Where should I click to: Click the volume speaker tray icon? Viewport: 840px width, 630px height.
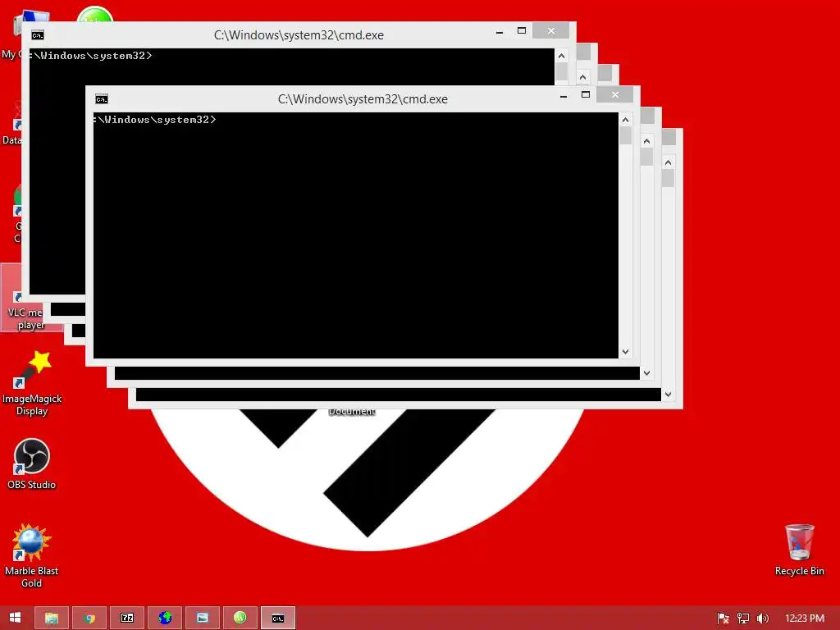(x=762, y=619)
